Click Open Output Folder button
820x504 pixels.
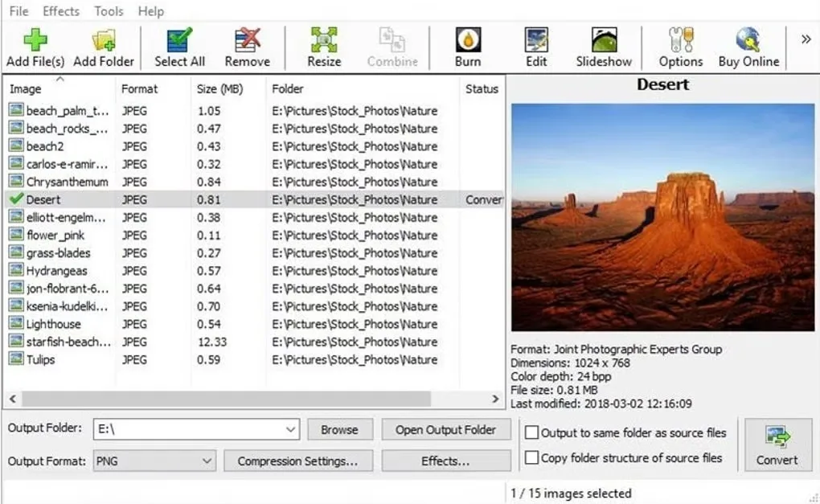pos(445,429)
